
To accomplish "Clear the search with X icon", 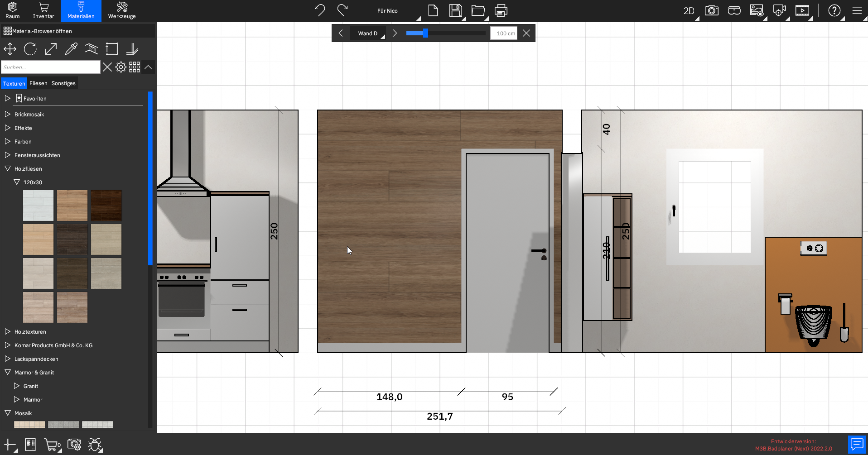I will click(107, 67).
